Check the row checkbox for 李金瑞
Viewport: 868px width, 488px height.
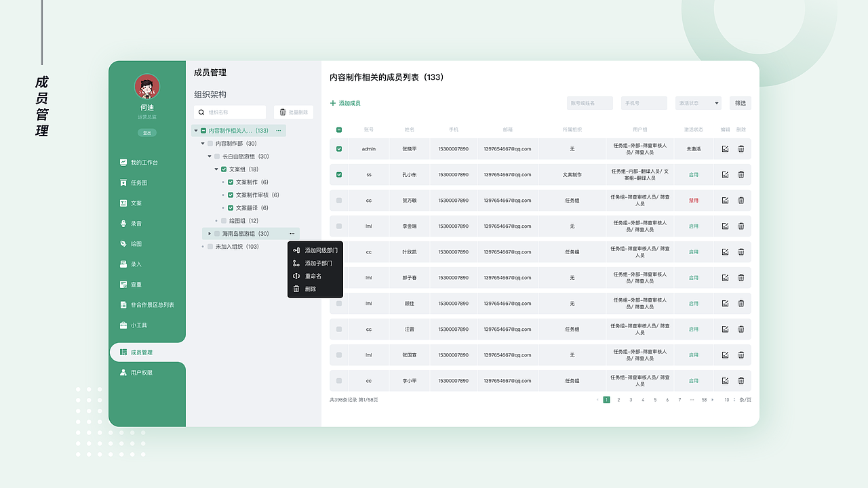[339, 226]
